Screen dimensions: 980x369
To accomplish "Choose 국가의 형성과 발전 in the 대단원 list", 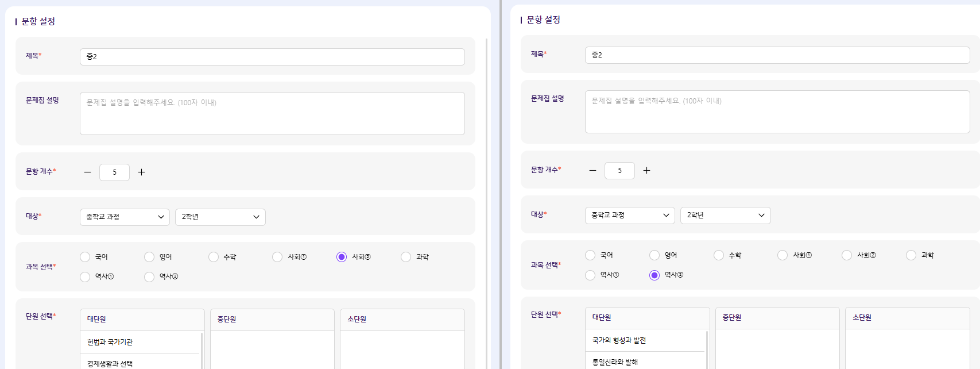I will pos(619,340).
